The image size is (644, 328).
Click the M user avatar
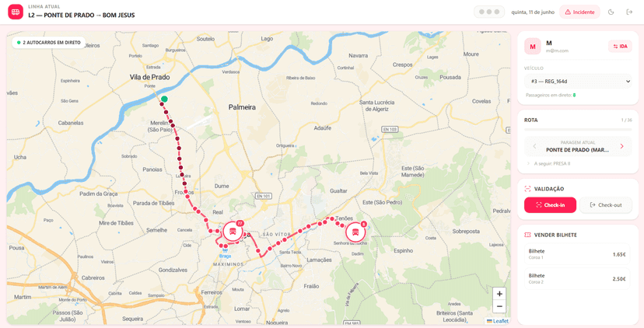coord(532,47)
